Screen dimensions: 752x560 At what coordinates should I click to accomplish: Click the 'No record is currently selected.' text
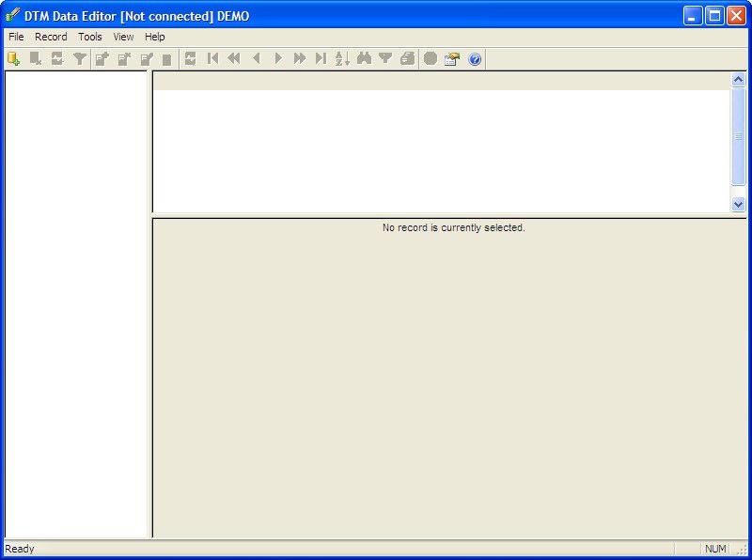click(454, 227)
